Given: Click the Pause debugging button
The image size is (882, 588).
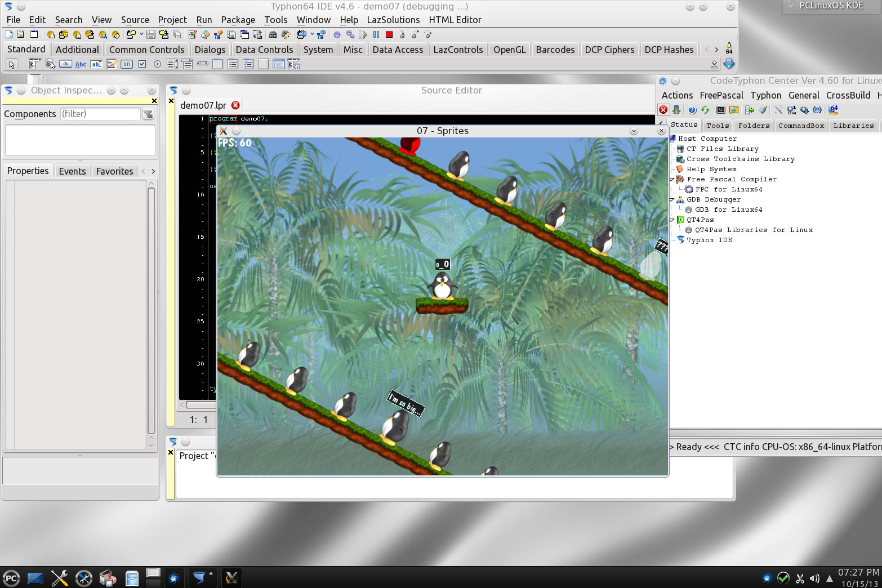Looking at the screenshot, I should coord(376,34).
